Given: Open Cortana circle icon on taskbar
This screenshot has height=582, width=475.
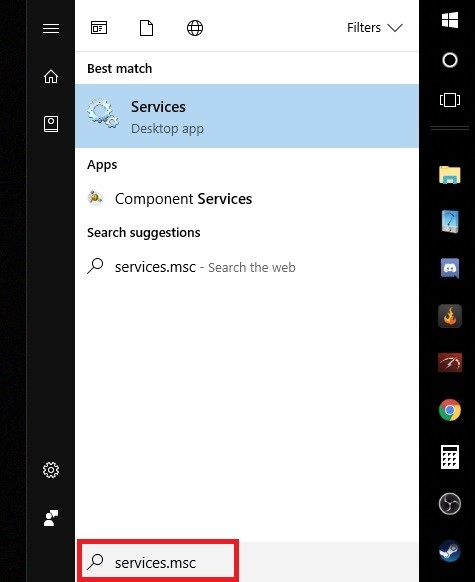Looking at the screenshot, I should [x=450, y=60].
